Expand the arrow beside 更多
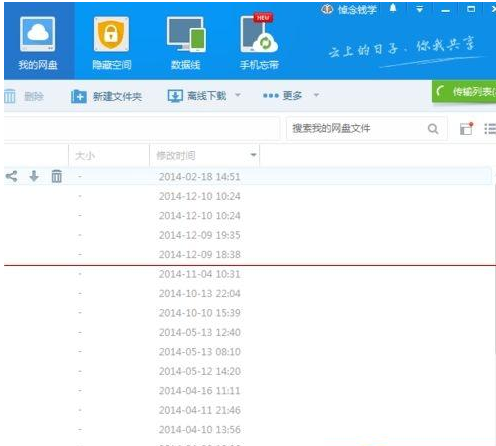Image resolution: width=496 pixels, height=446 pixels. [x=316, y=95]
